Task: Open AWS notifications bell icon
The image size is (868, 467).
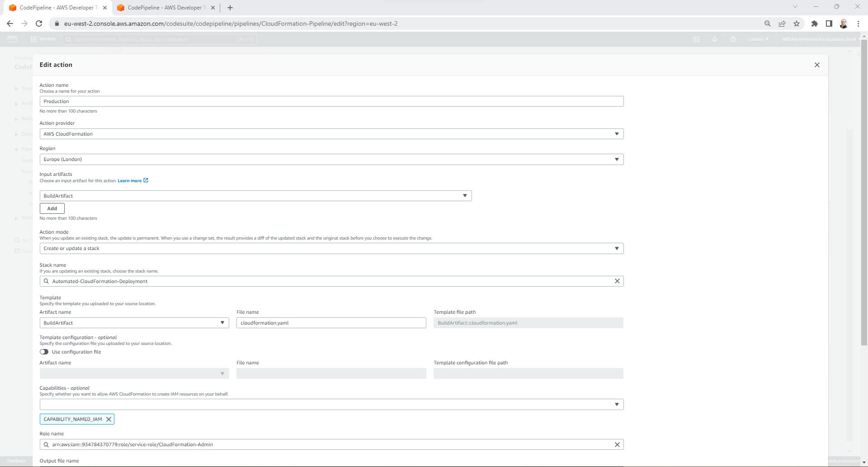Action: point(715,39)
